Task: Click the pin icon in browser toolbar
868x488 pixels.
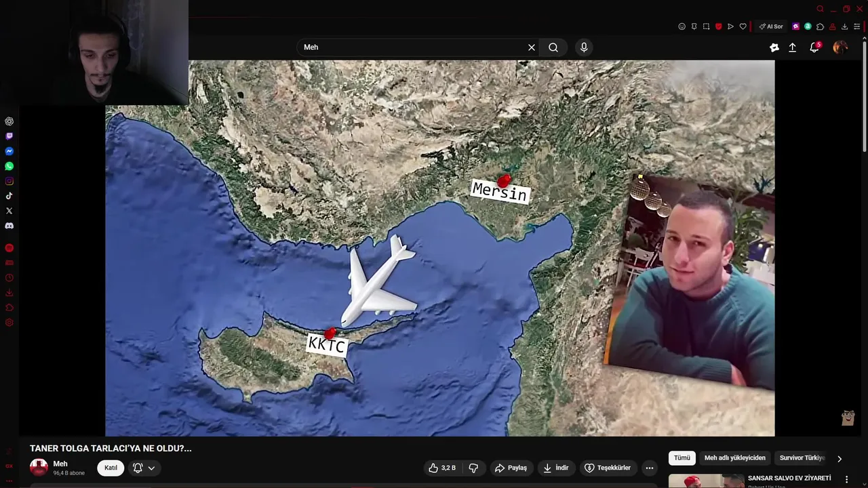Action: click(694, 26)
